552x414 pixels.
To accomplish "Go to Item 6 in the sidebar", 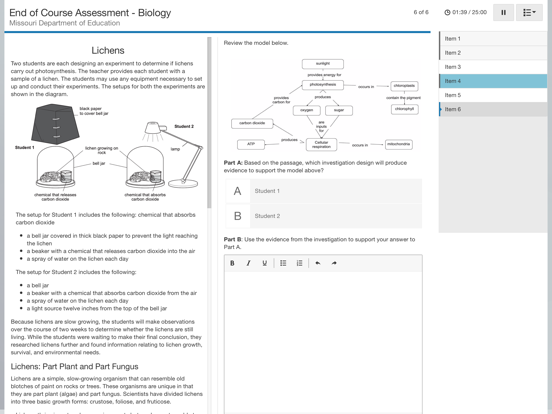I will 493,109.
